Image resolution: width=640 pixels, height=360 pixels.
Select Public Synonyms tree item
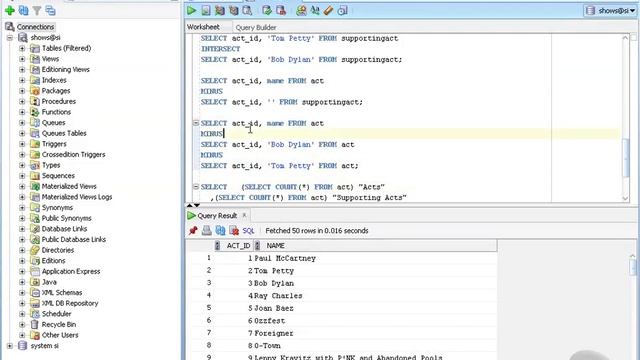[x=67, y=218]
